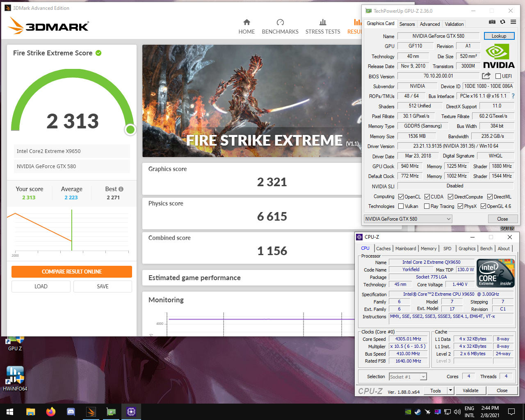This screenshot has height=420, width=525.
Task: Switch to the Sensors tab in GPU-Z
Action: 407,24
